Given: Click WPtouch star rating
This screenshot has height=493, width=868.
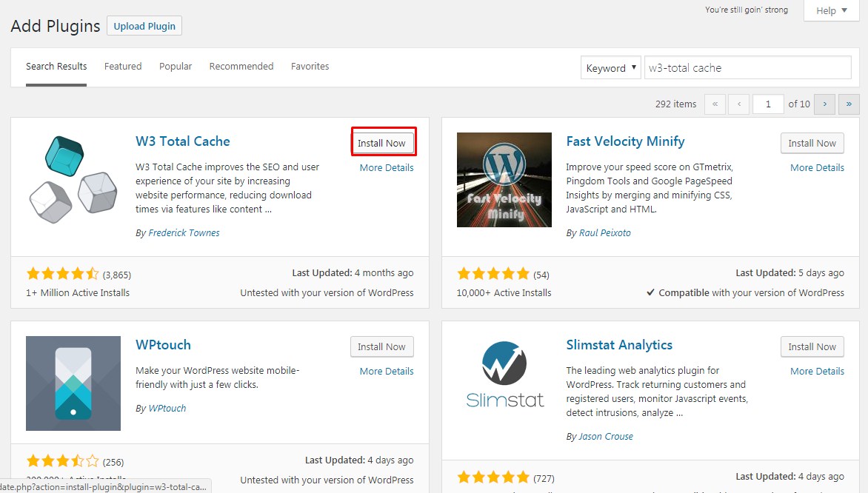Looking at the screenshot, I should pyautogui.click(x=62, y=461).
